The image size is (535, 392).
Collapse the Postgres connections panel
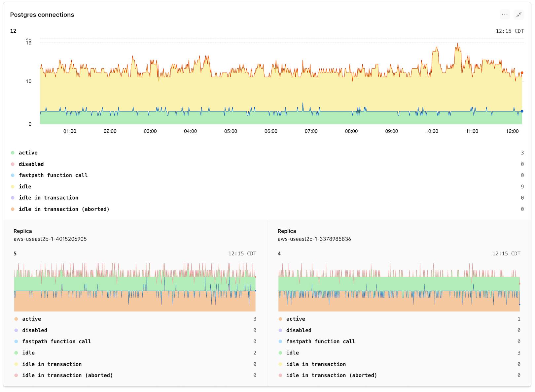pos(519,15)
